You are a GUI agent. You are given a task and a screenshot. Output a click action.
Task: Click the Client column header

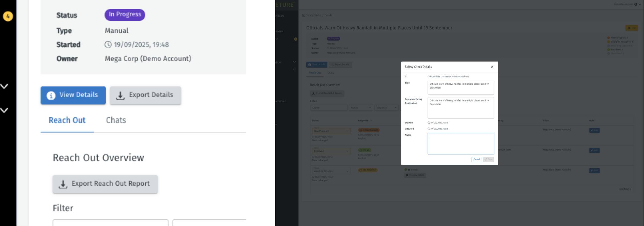pos(546,121)
